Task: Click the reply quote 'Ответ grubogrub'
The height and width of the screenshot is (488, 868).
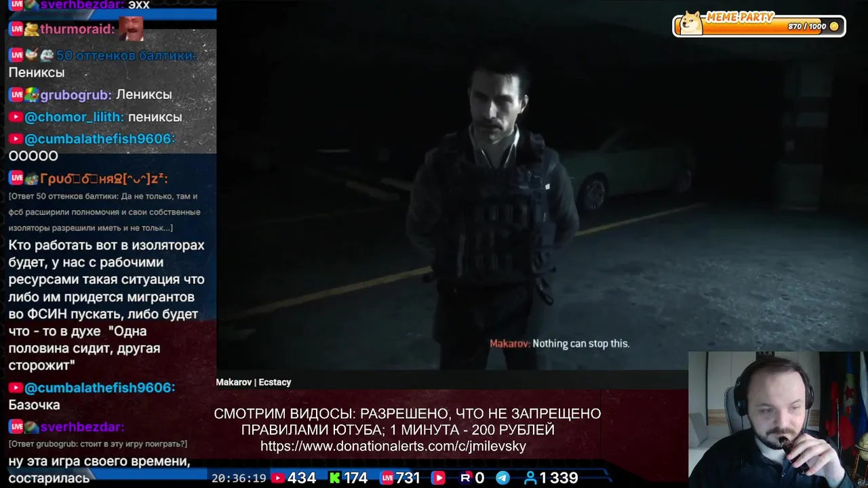Action: pos(98,444)
